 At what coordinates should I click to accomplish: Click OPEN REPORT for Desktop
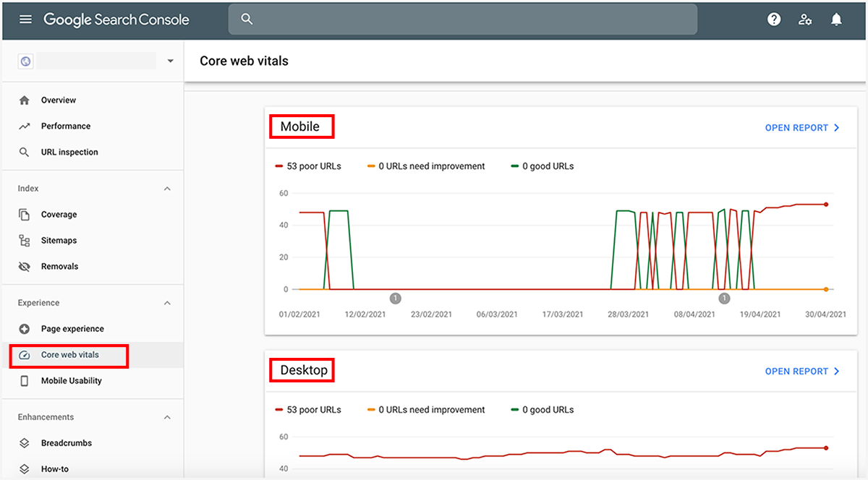pos(797,371)
